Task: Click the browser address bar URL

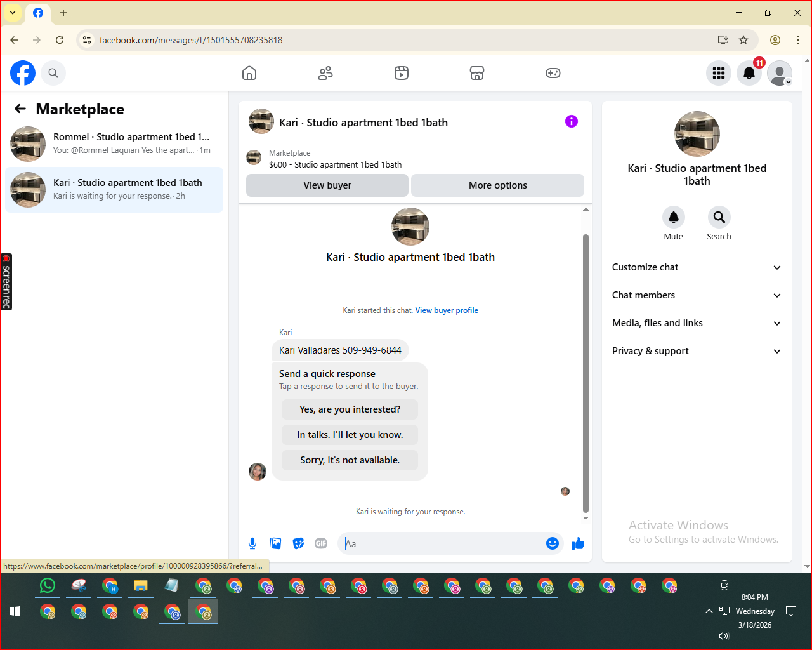Action: 191,40
